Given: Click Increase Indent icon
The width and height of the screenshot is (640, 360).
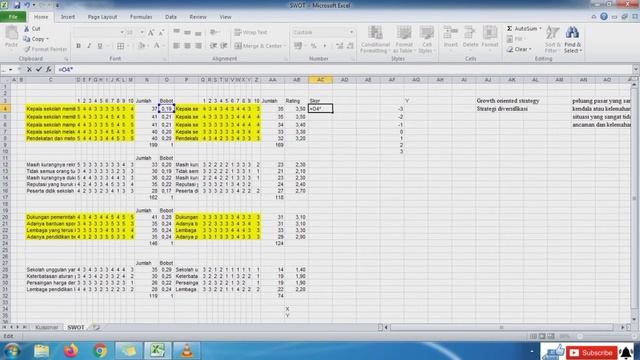Looking at the screenshot, I should coord(224,46).
